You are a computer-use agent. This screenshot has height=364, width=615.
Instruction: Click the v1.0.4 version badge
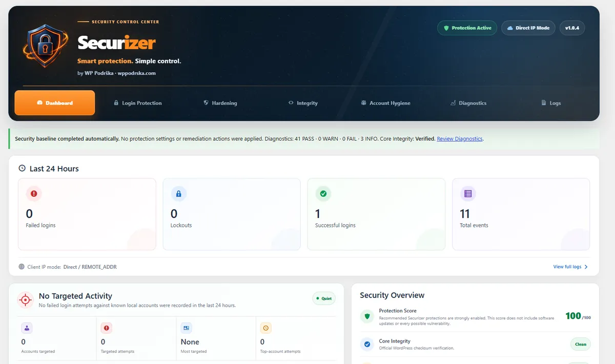coord(572,28)
